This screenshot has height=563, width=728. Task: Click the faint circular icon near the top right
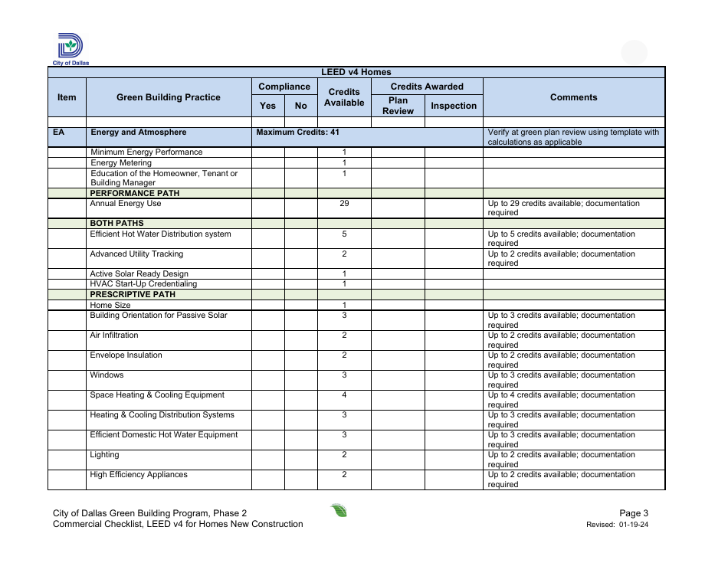[635, 52]
